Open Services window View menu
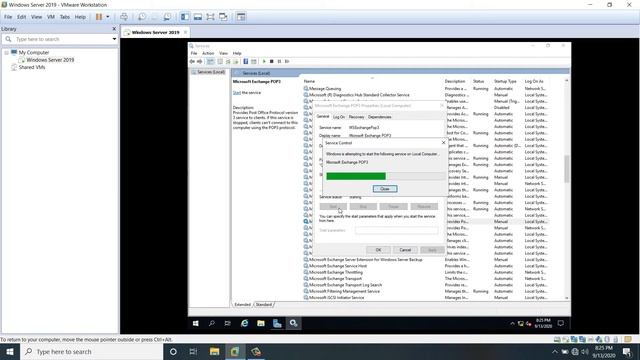 [223, 53]
